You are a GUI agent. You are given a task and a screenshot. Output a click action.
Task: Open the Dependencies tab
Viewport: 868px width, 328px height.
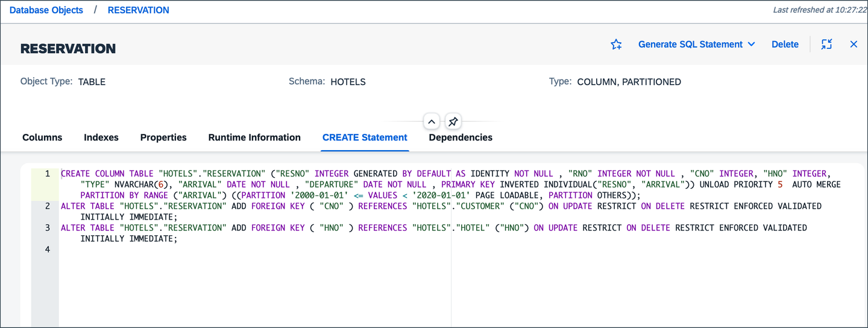tap(461, 137)
